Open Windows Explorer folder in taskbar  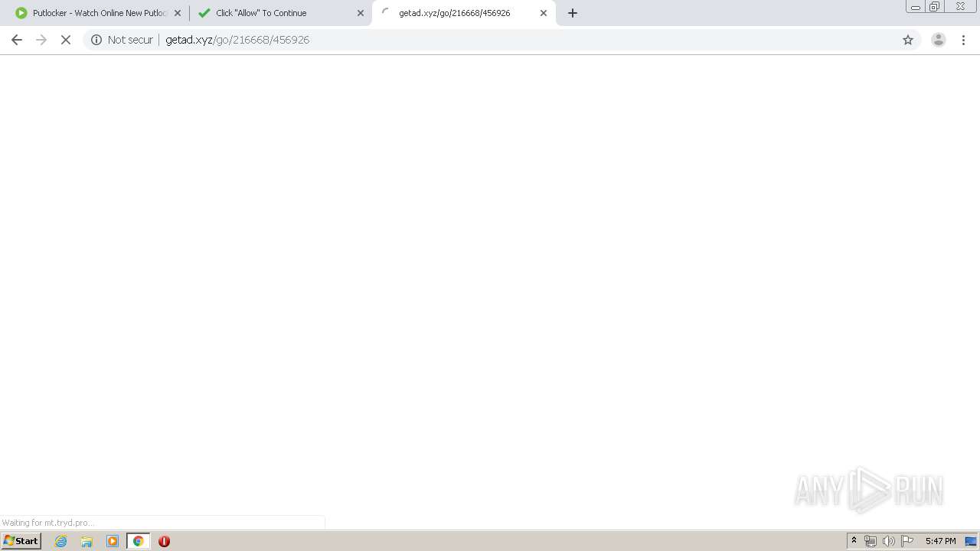click(87, 541)
